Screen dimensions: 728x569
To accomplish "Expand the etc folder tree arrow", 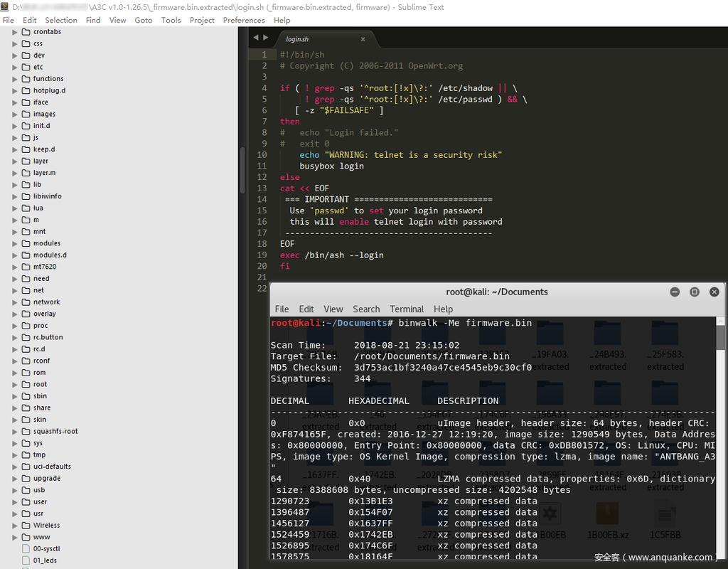I will click(15, 68).
